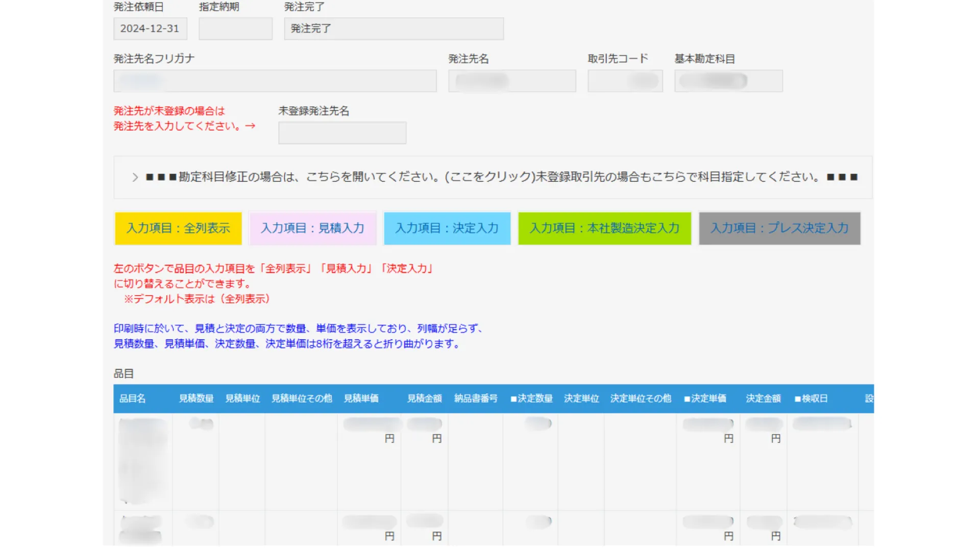This screenshot has height=551, width=980.
Task: Focus the 指定納期 input field
Action: pyautogui.click(x=235, y=29)
